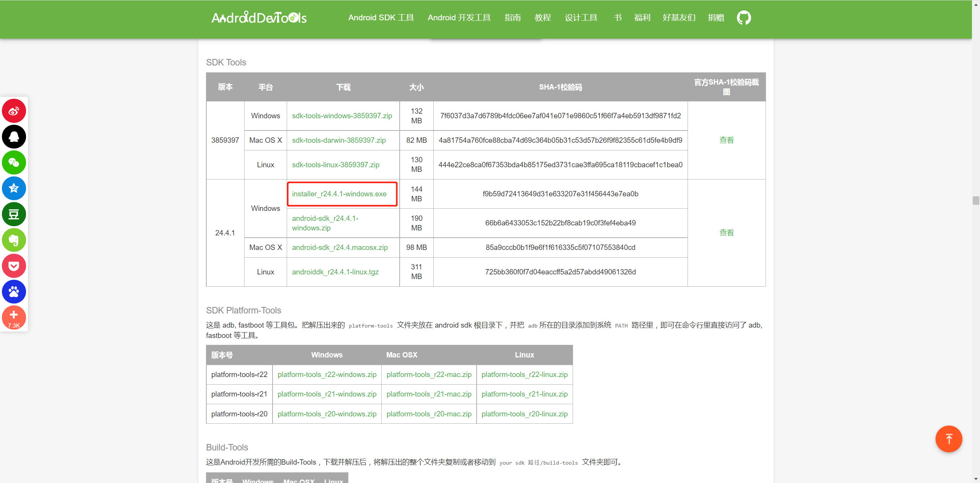The height and width of the screenshot is (483, 980).
Task: Click the page vertical scrollbar thumb
Action: [x=976, y=201]
